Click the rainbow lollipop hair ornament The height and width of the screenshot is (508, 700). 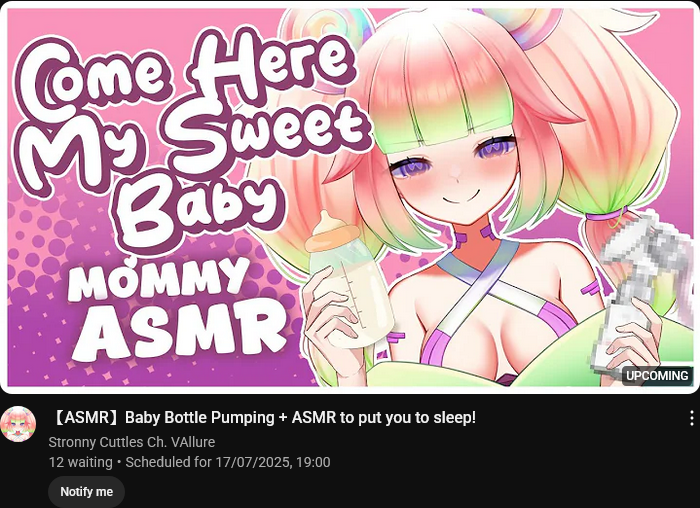(x=536, y=25)
